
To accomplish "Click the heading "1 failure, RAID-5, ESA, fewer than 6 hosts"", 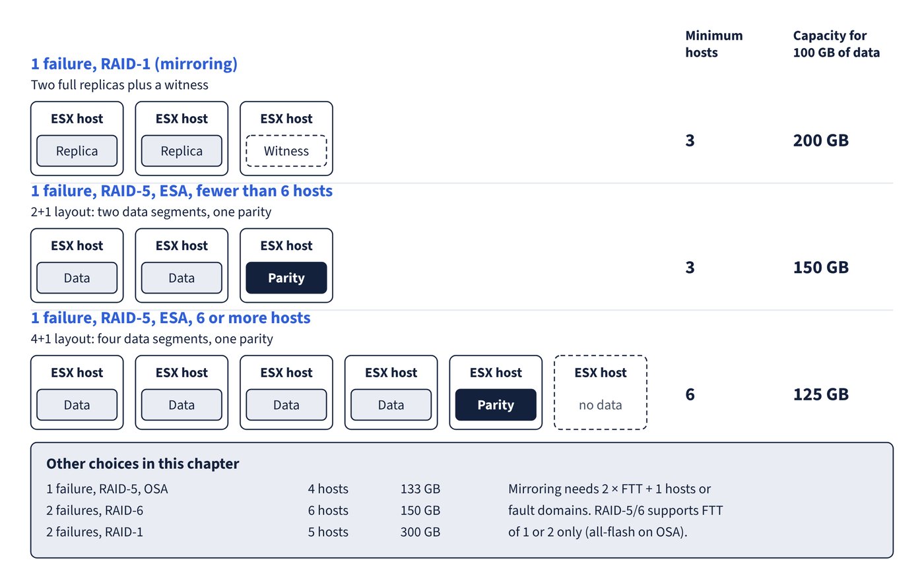I will click(181, 191).
